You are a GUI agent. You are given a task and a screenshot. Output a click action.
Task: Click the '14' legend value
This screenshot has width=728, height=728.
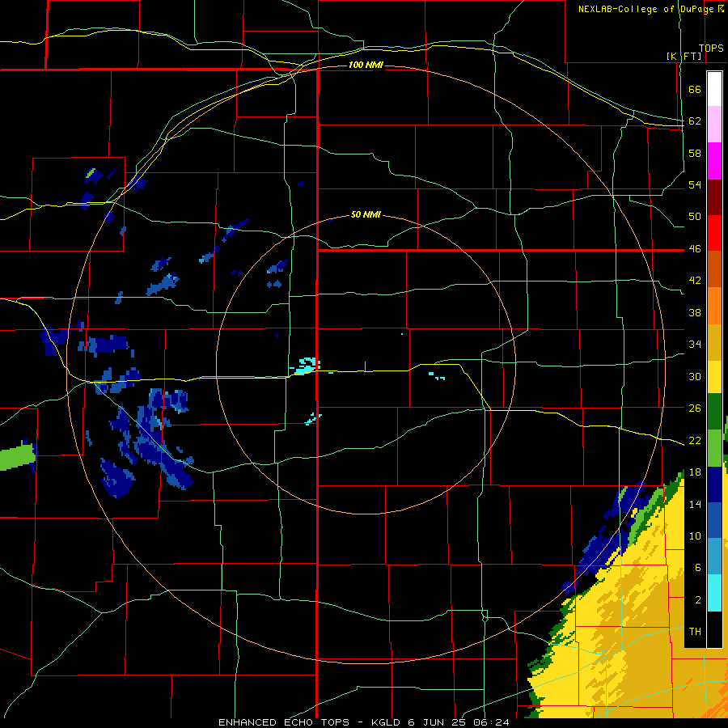695,504
